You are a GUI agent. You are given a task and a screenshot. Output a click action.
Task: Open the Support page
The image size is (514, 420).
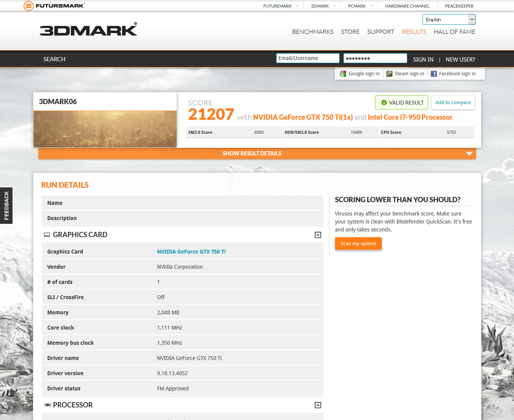(381, 32)
